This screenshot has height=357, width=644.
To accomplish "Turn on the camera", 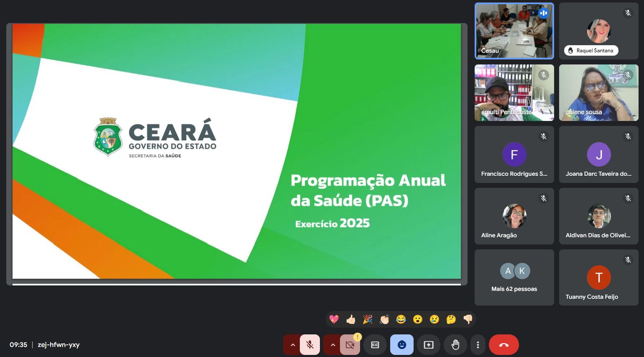I will 350,345.
